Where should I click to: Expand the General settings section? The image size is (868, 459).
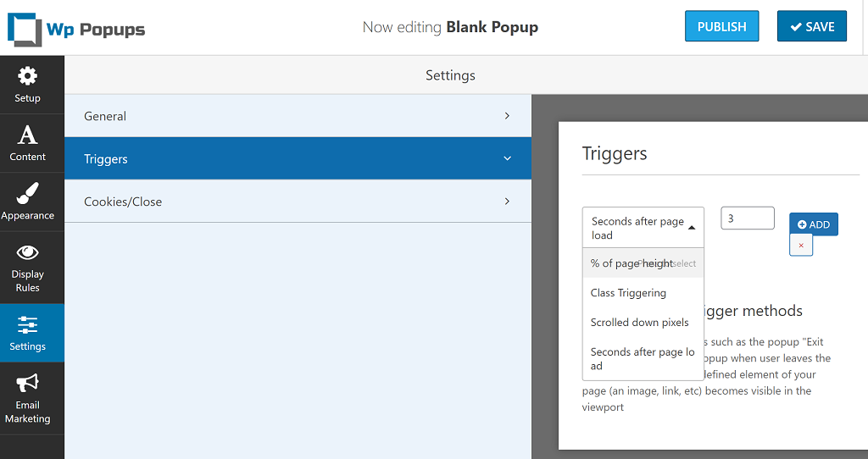(298, 116)
